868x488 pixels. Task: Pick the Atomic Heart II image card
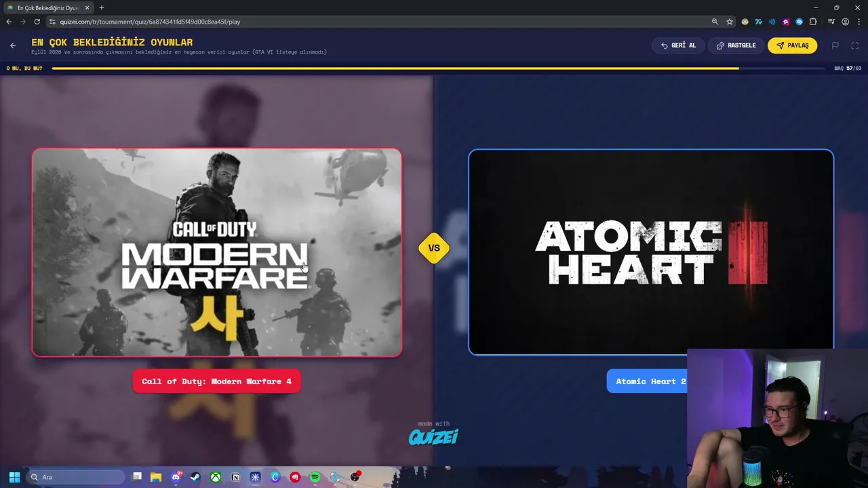point(651,252)
